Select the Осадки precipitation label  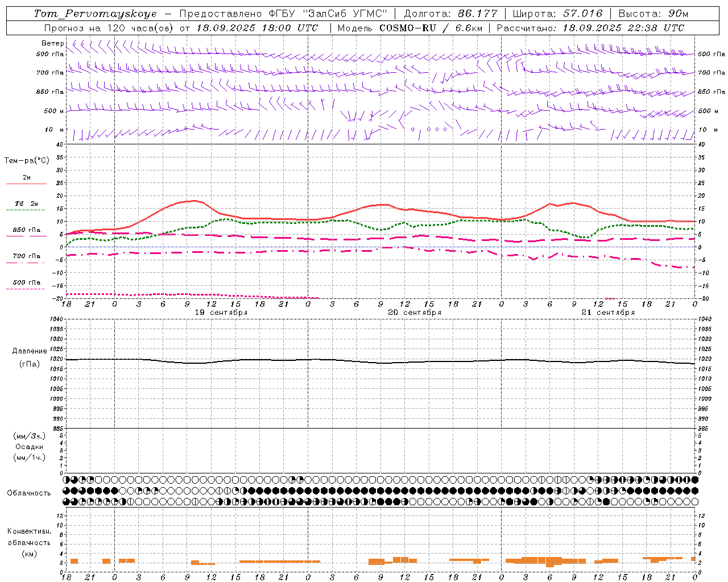point(30,447)
